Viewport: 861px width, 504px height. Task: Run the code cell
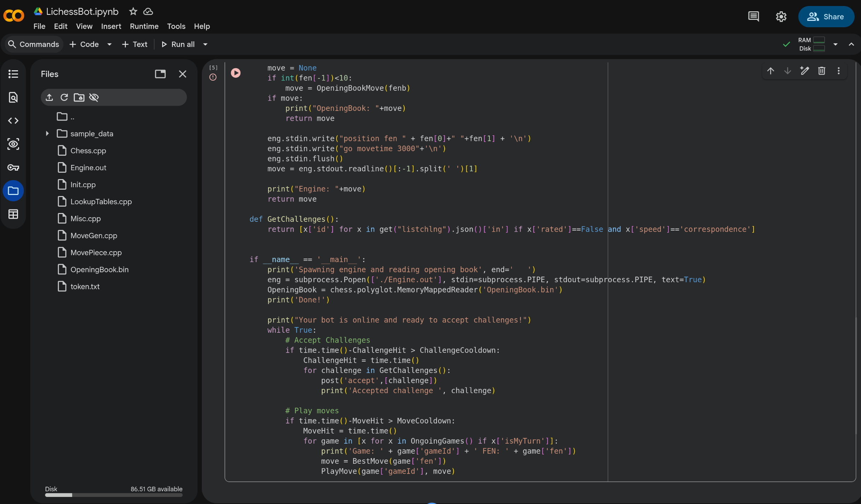coord(236,73)
